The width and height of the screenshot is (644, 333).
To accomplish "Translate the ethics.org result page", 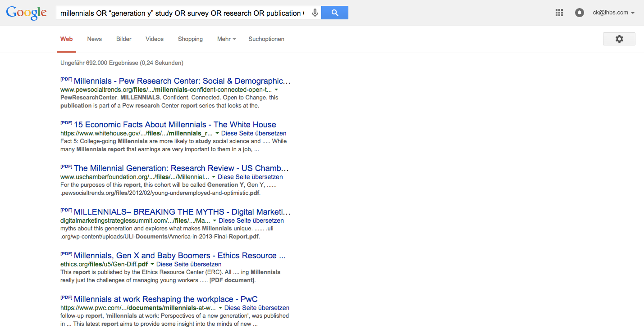I will 189,265.
